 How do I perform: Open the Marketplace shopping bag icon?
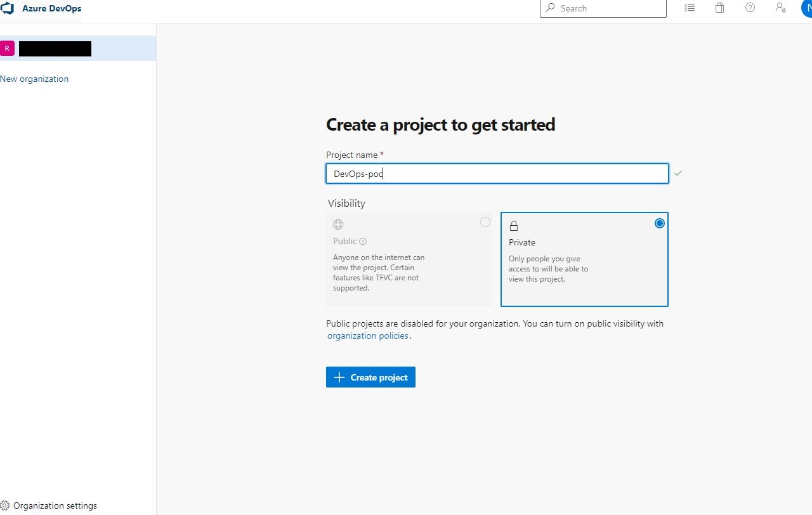[719, 8]
